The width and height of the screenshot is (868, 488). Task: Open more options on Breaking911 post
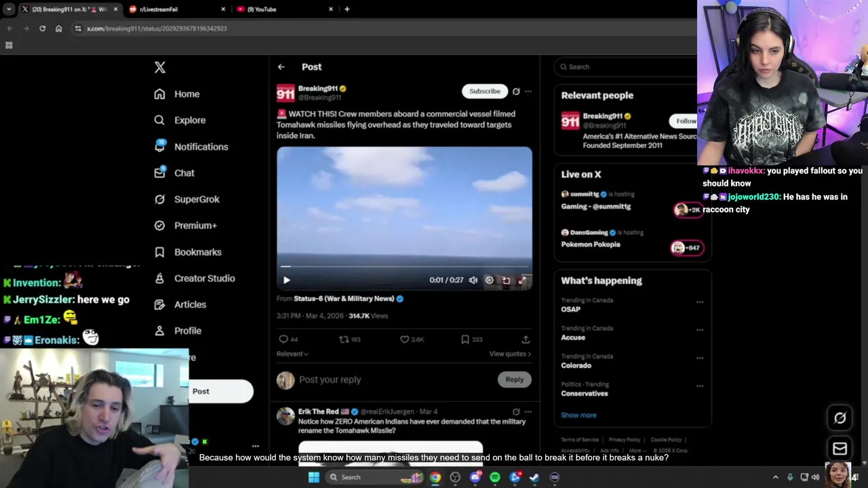tap(528, 91)
